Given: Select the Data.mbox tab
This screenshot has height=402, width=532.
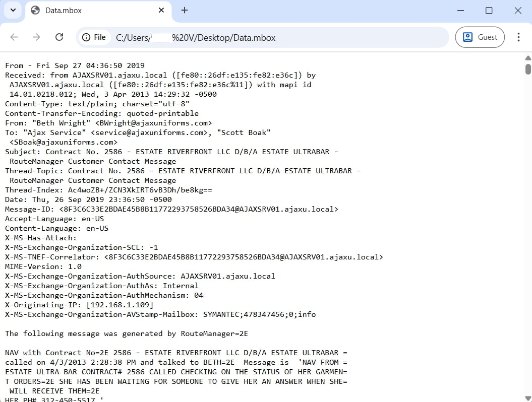Looking at the screenshot, I should pyautogui.click(x=91, y=11).
